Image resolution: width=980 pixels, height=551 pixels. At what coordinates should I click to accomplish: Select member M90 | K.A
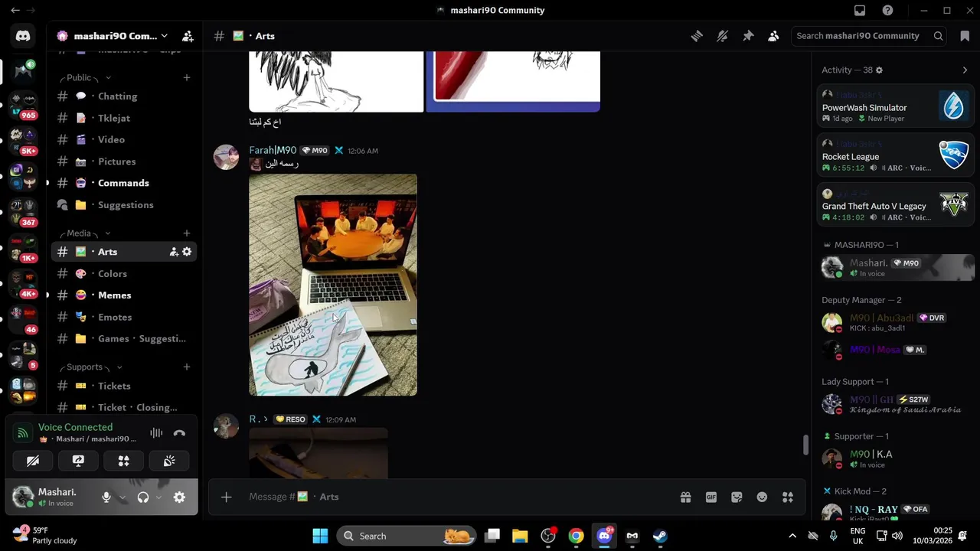tap(896, 458)
